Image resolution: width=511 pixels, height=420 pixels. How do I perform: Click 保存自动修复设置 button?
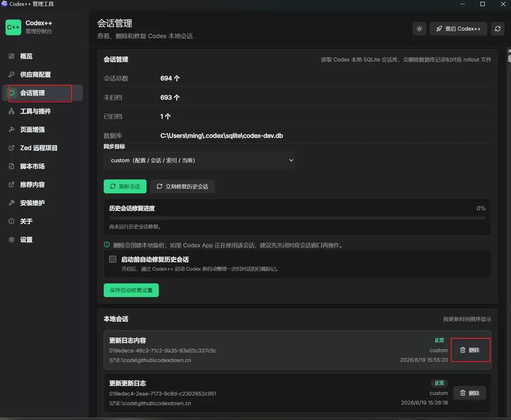pyautogui.click(x=131, y=290)
